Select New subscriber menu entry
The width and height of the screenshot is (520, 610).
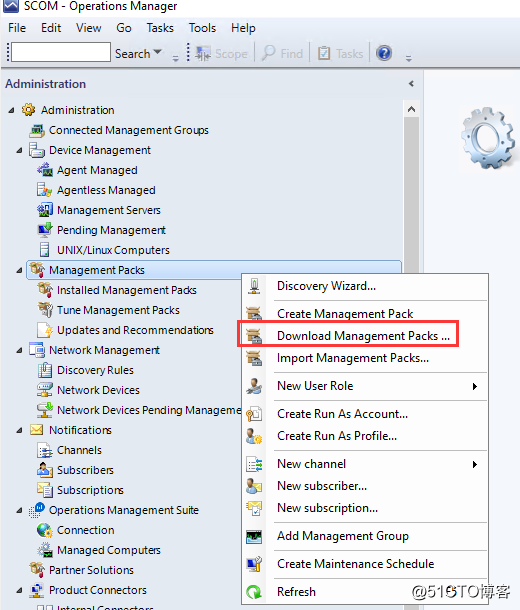(363, 486)
